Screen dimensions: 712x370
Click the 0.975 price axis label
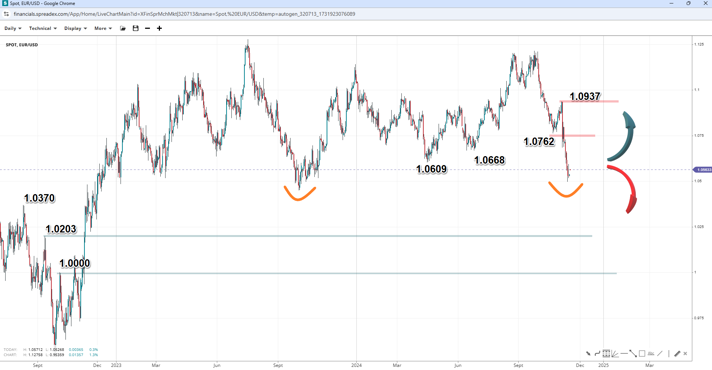pyautogui.click(x=699, y=318)
